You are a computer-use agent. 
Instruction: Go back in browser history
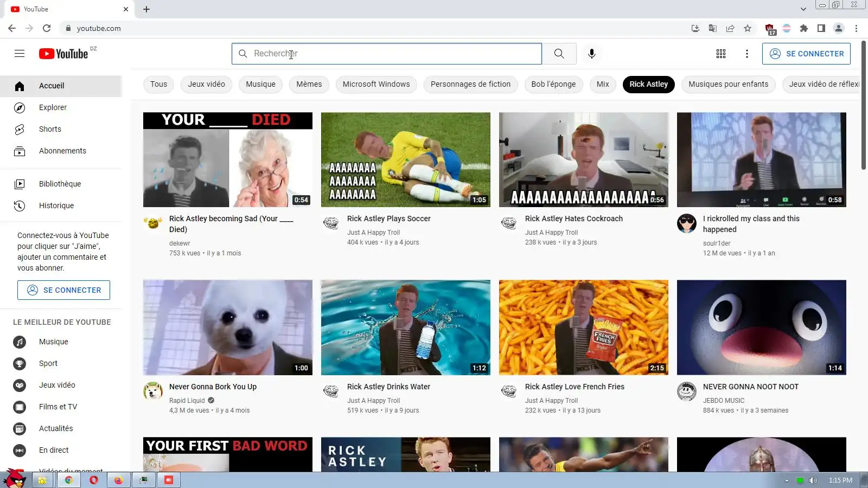click(12, 28)
